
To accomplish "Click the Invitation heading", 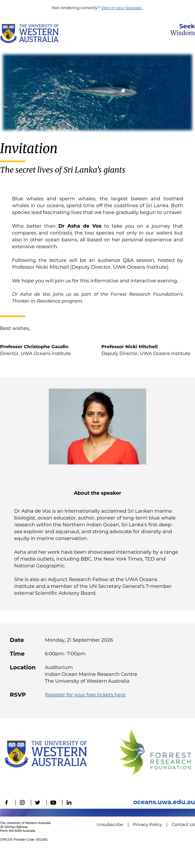I will (29, 148).
